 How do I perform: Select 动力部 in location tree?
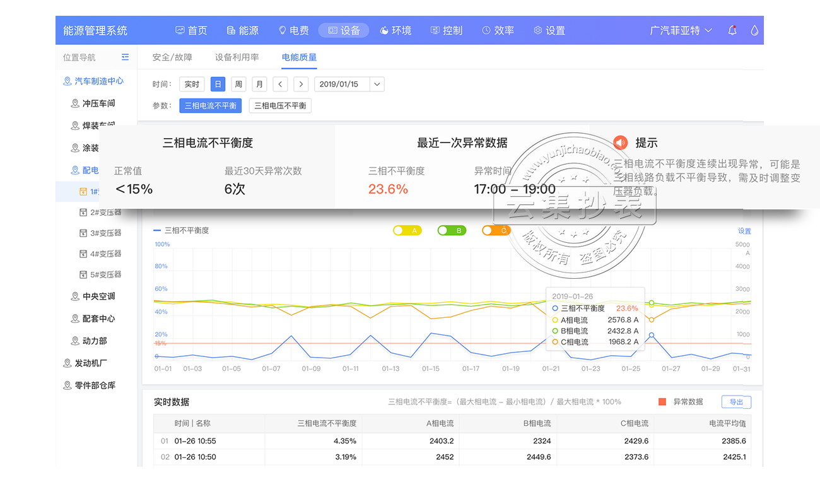coord(95,341)
